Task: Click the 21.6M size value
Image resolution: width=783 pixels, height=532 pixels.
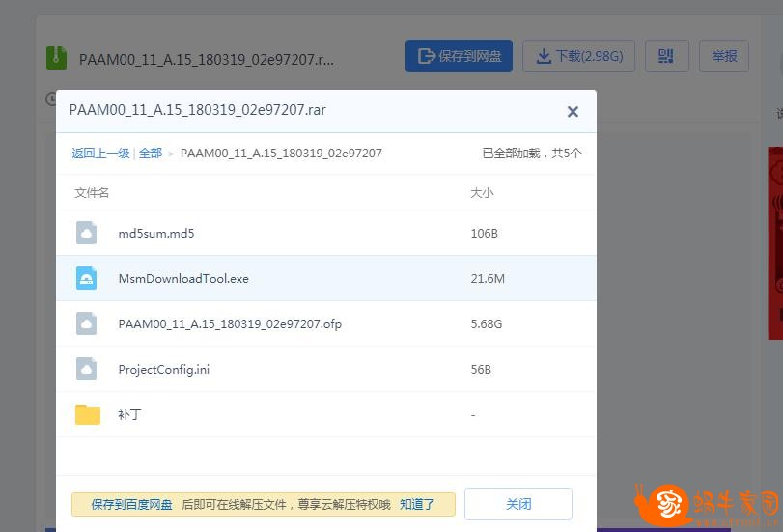Action: (x=488, y=279)
